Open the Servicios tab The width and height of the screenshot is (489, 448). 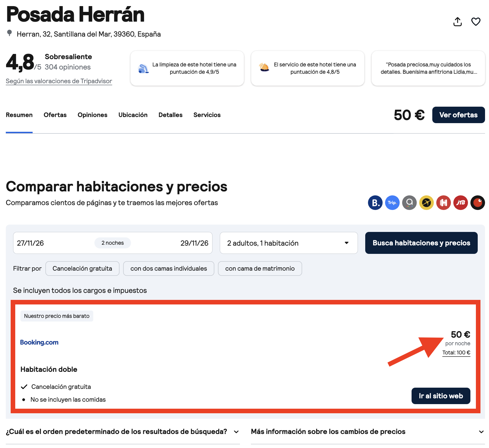[207, 115]
